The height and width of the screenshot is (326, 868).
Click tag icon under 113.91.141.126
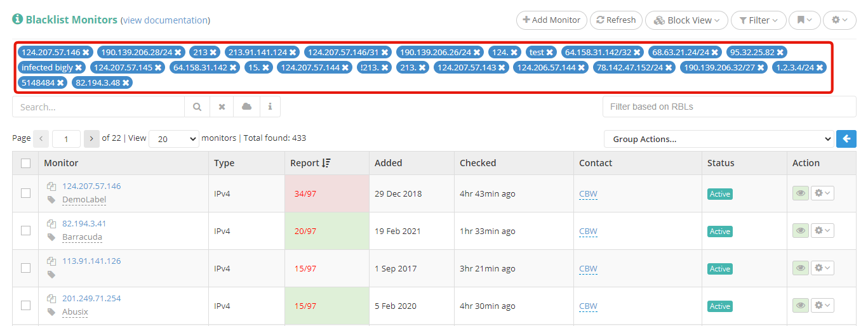51,275
